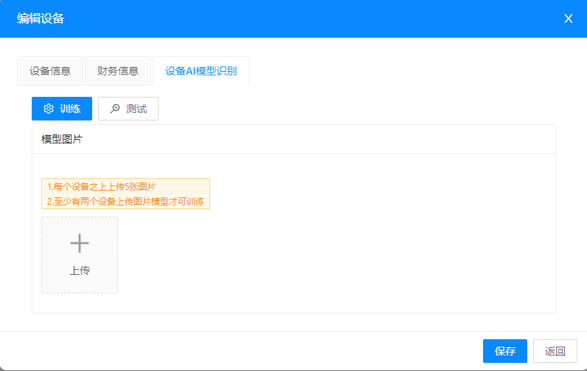The image size is (587, 371).
Task: Click the 训练 button with gear icon
Action: tap(62, 109)
